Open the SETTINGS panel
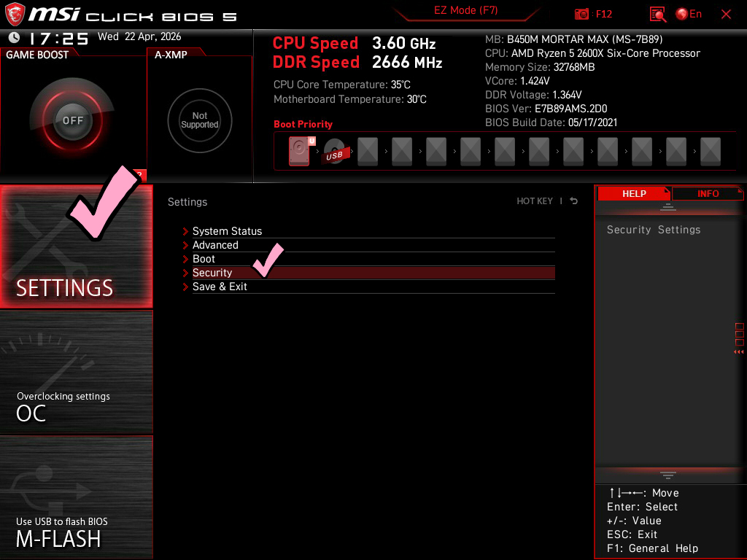This screenshot has width=747, height=560. (76, 246)
